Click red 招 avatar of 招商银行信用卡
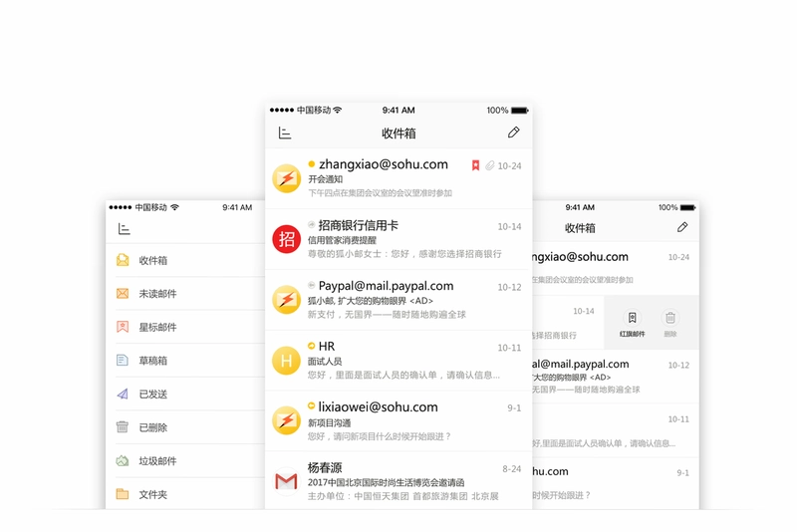Image resolution: width=797 pixels, height=532 pixels. [x=287, y=239]
